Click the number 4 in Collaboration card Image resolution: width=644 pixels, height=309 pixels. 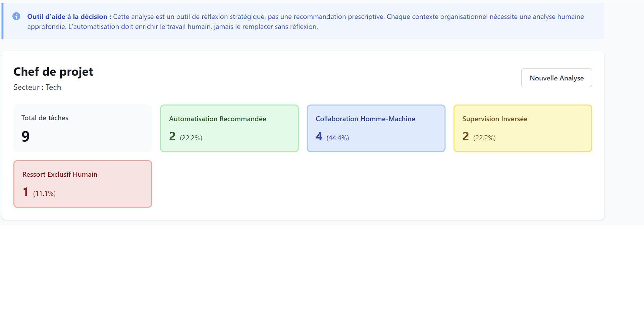tap(319, 136)
